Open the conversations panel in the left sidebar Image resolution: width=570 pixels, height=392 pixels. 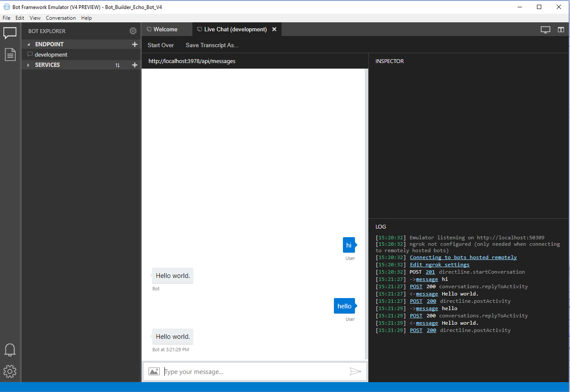tap(10, 33)
